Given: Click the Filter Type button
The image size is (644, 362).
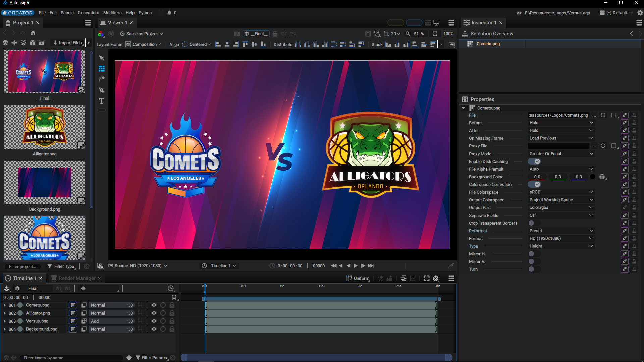Looking at the screenshot, I should pos(61,266).
